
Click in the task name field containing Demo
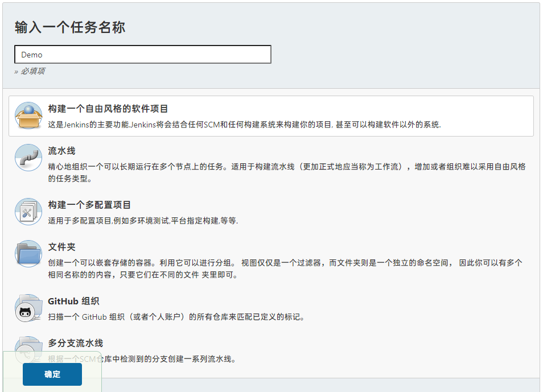(143, 55)
